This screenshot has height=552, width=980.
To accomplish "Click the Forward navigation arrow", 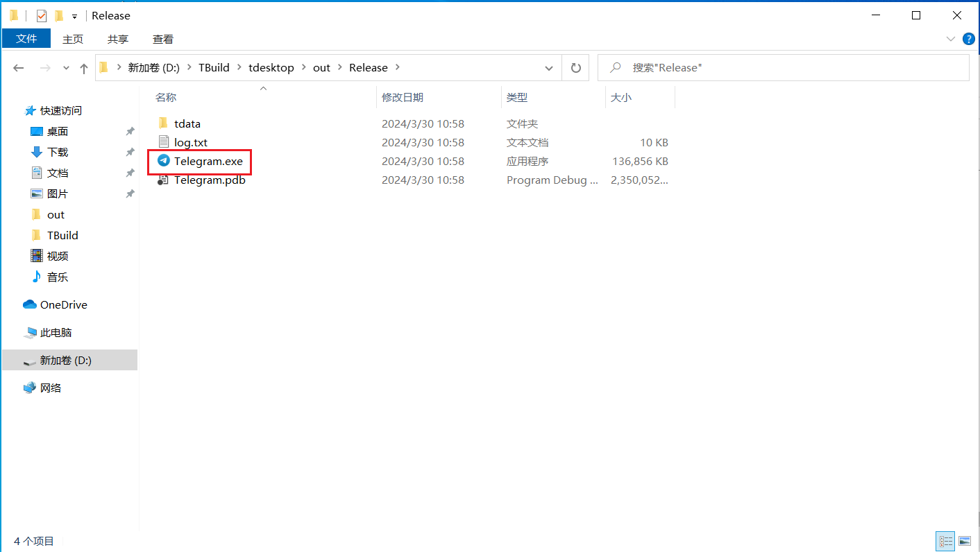I will pyautogui.click(x=45, y=68).
